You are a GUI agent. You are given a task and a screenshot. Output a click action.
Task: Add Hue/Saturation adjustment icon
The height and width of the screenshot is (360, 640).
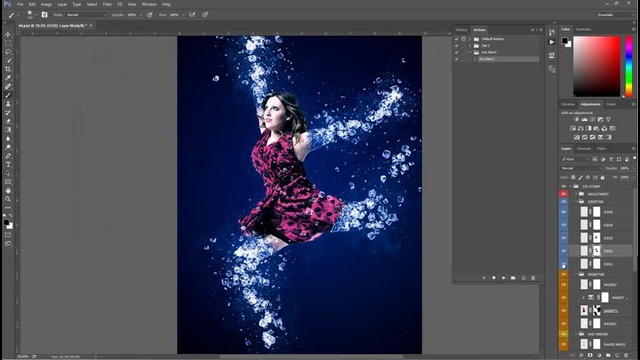(573, 128)
